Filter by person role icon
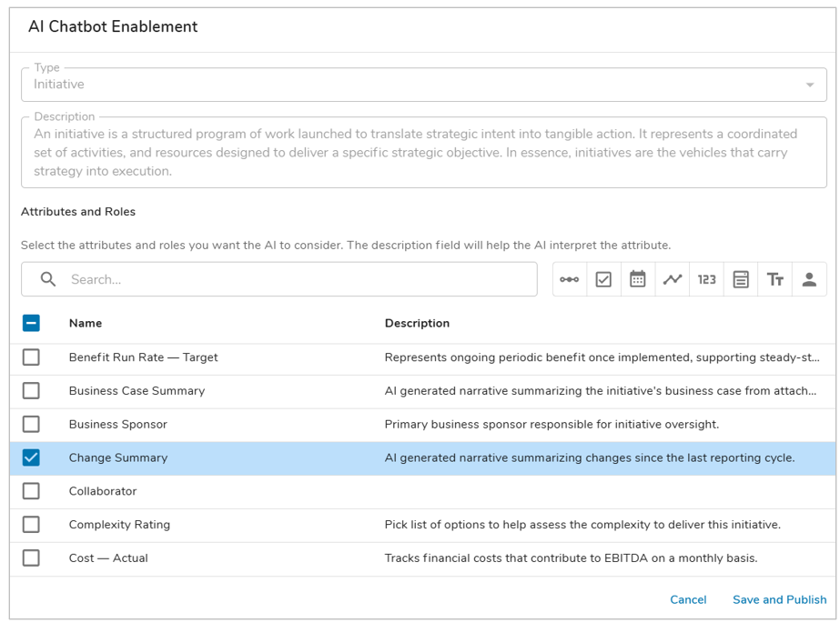Viewport: 840px width, 623px height. point(809,280)
